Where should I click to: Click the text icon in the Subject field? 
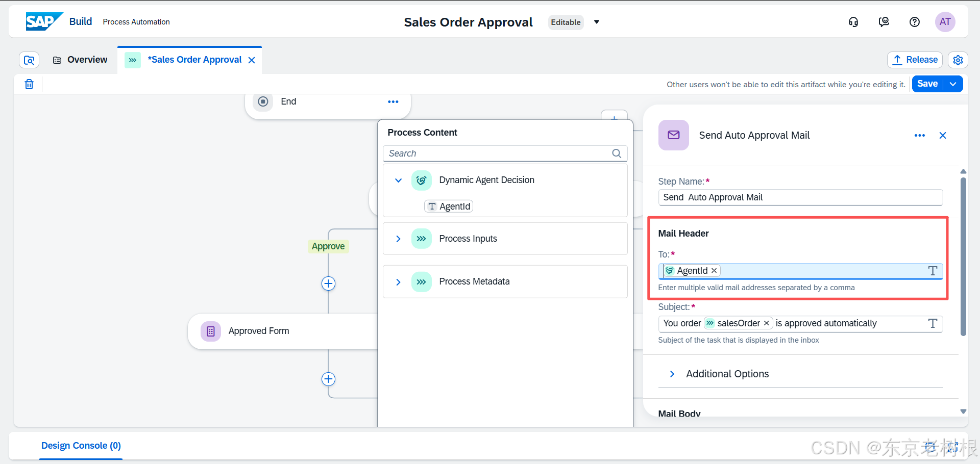933,323
